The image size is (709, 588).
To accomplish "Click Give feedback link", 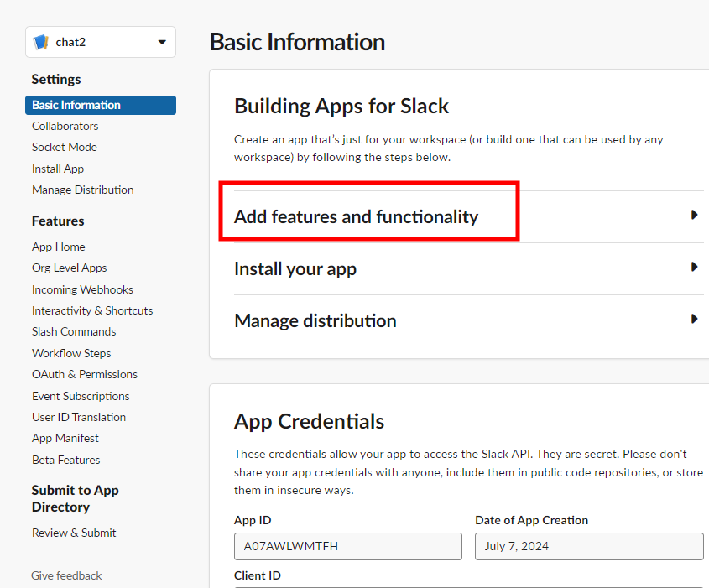I will [x=66, y=575].
